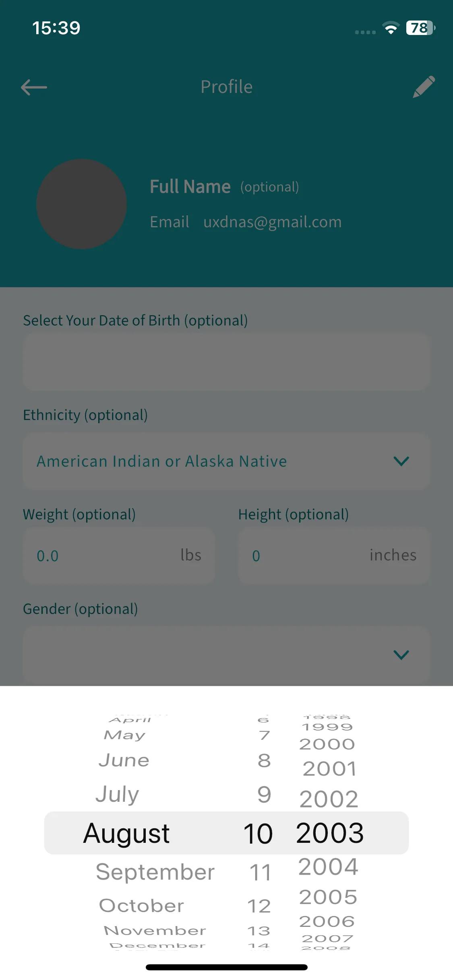The height and width of the screenshot is (980, 453).
Task: Tap the email address uxdnas@gmail.com
Action: (273, 222)
